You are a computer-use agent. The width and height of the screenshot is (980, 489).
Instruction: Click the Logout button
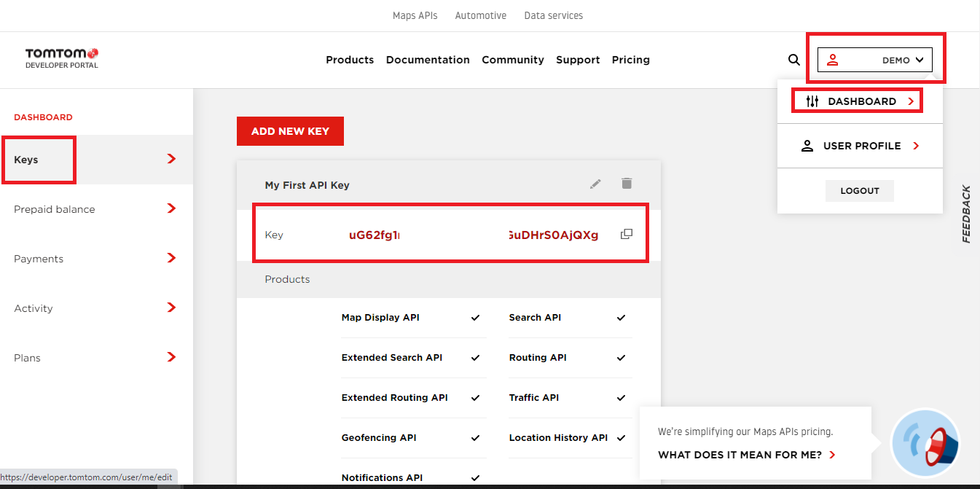(x=860, y=190)
